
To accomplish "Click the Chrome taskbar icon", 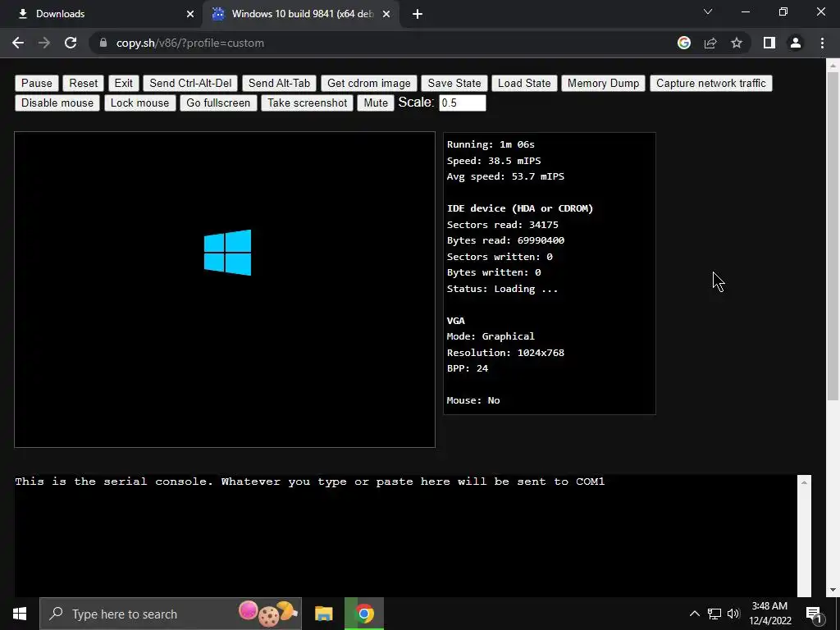I will click(364, 614).
